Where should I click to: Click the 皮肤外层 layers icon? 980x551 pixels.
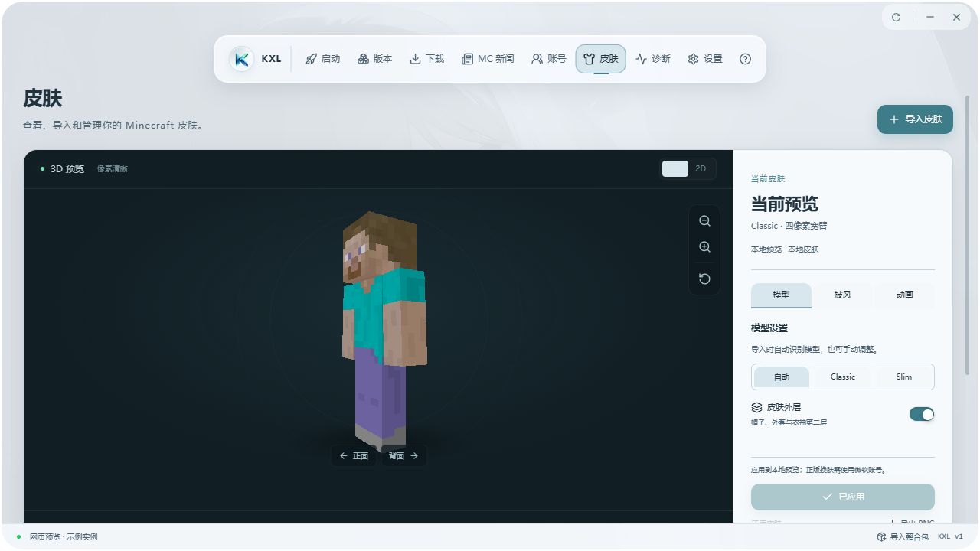(756, 407)
